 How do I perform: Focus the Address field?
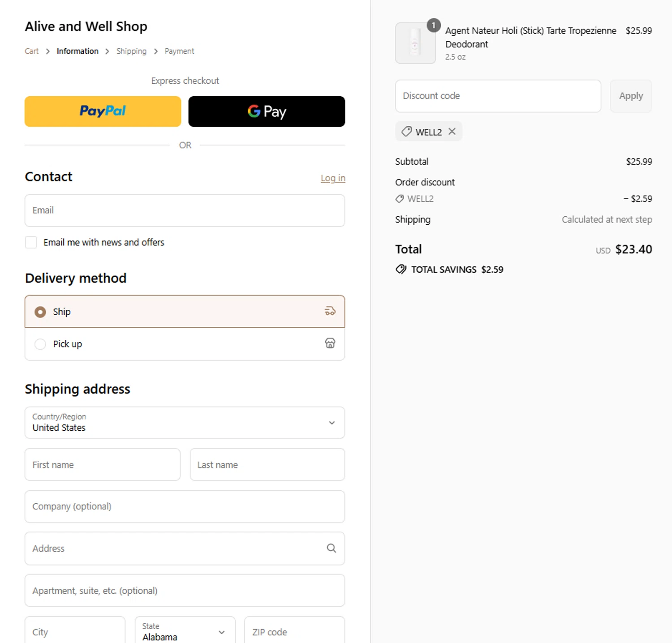point(185,549)
